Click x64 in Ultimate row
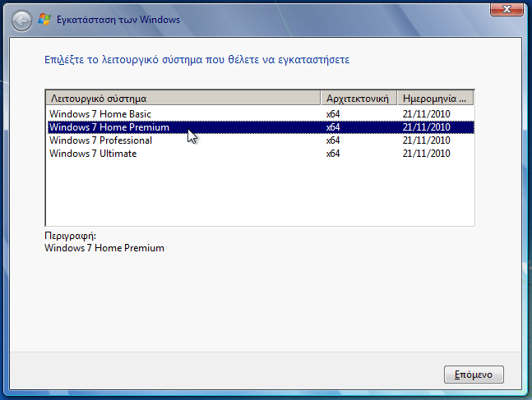Viewport: 532px width, 400px height. click(x=333, y=154)
